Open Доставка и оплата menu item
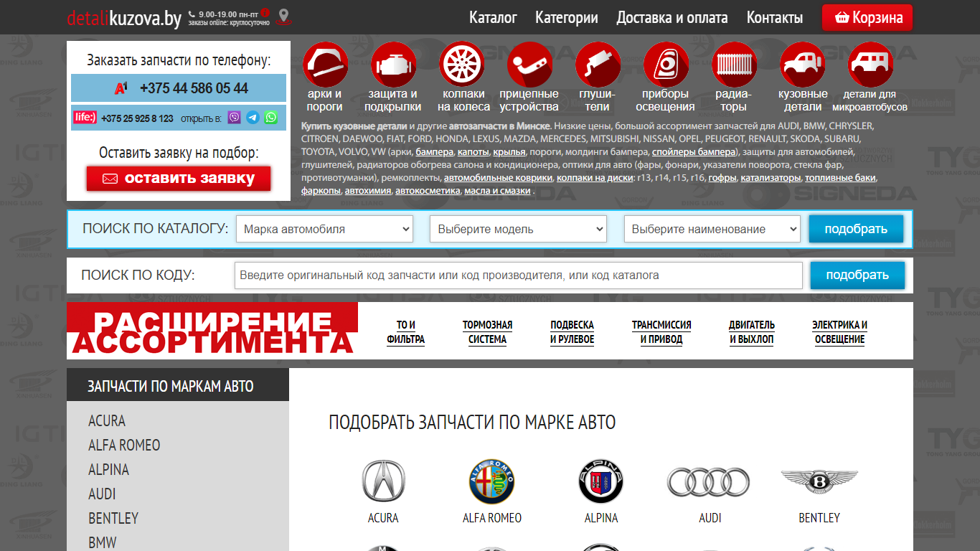The image size is (980, 551). click(x=672, y=18)
